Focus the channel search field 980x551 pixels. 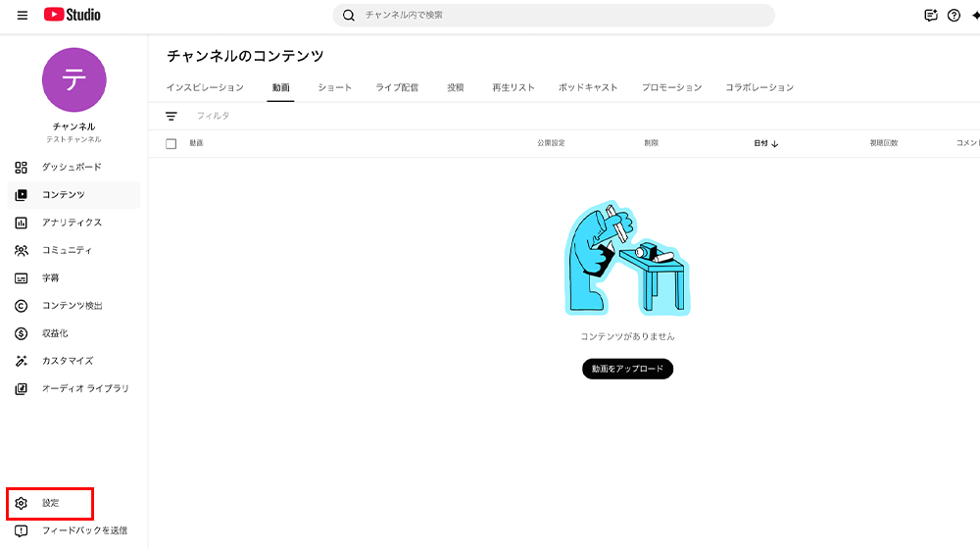(554, 15)
